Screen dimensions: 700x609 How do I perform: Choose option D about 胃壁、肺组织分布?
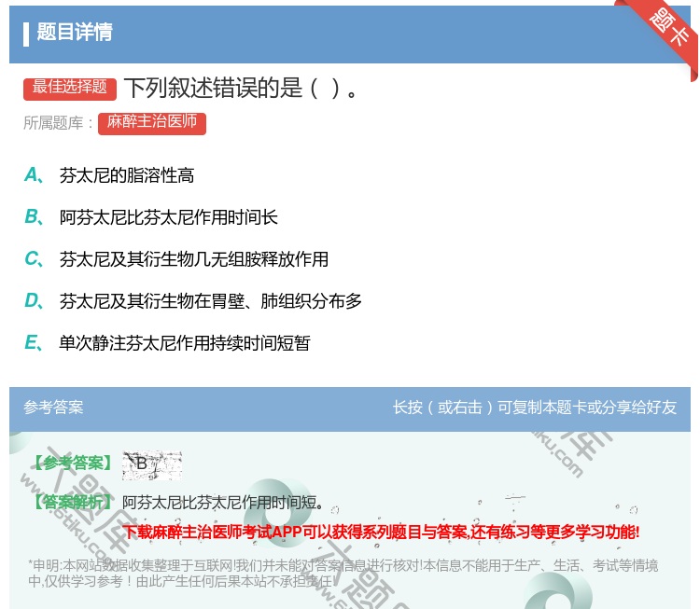[x=210, y=301]
